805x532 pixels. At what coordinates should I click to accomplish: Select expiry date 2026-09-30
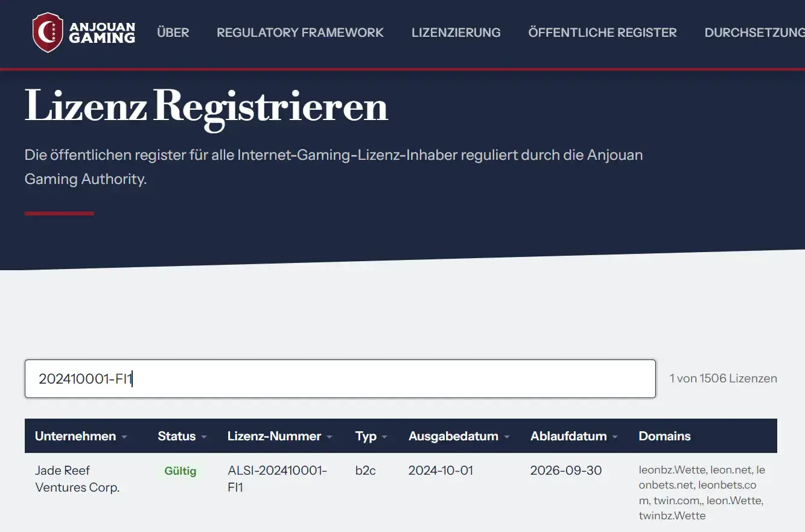pos(566,470)
